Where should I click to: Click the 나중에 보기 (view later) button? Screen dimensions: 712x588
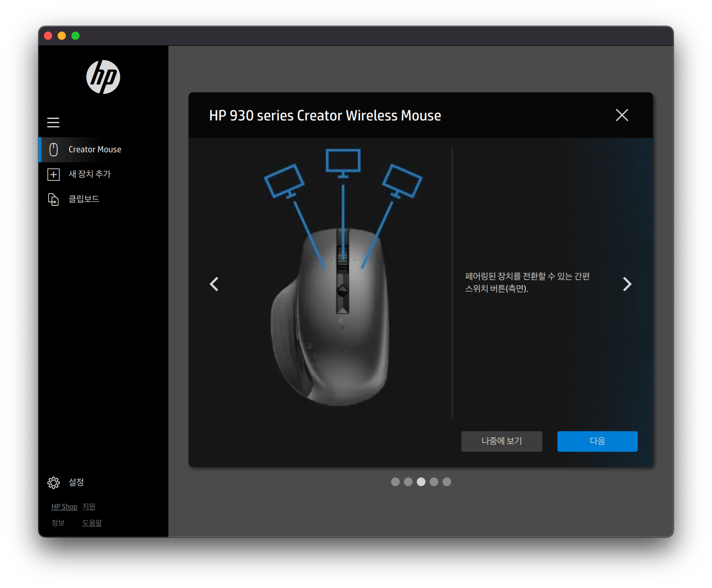(501, 441)
